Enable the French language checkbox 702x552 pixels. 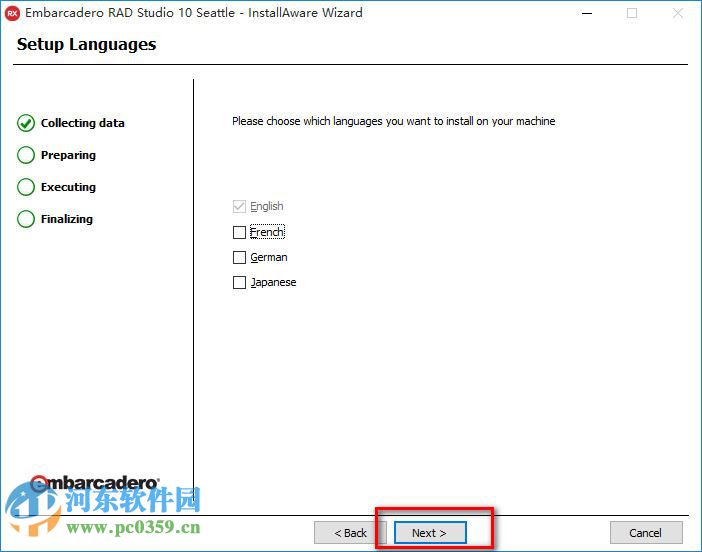coord(239,232)
